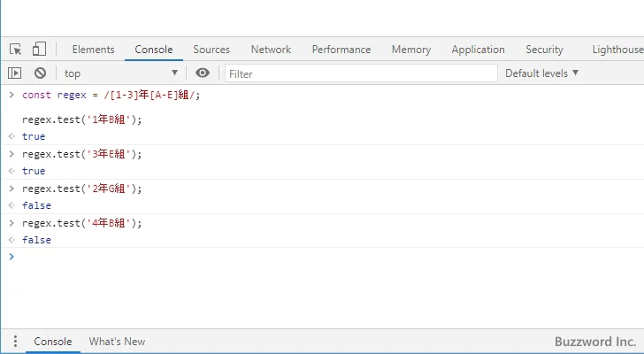Open the top context dropdown
The image size is (644, 354).
click(x=120, y=73)
